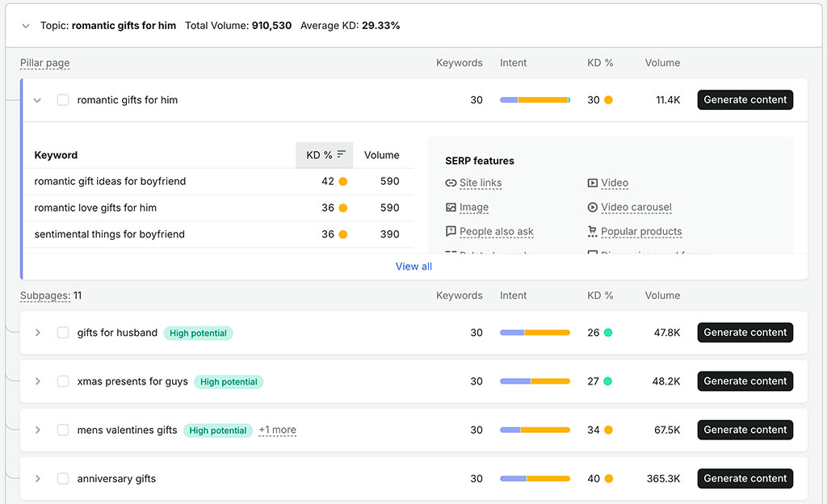
Task: Click the SERP features heading
Action: (480, 161)
